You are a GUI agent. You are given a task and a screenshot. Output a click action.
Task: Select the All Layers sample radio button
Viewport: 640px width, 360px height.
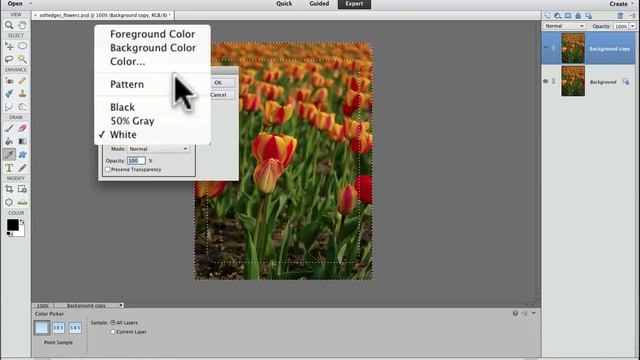click(113, 322)
